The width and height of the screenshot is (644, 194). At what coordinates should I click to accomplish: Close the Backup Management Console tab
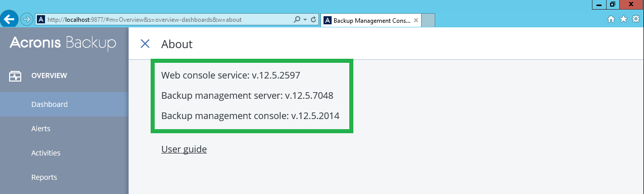coord(416,20)
